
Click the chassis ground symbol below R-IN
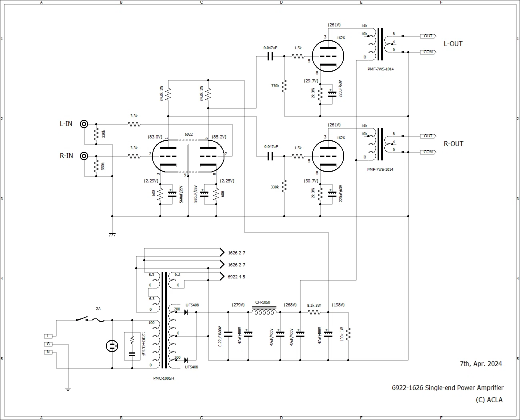112,235
